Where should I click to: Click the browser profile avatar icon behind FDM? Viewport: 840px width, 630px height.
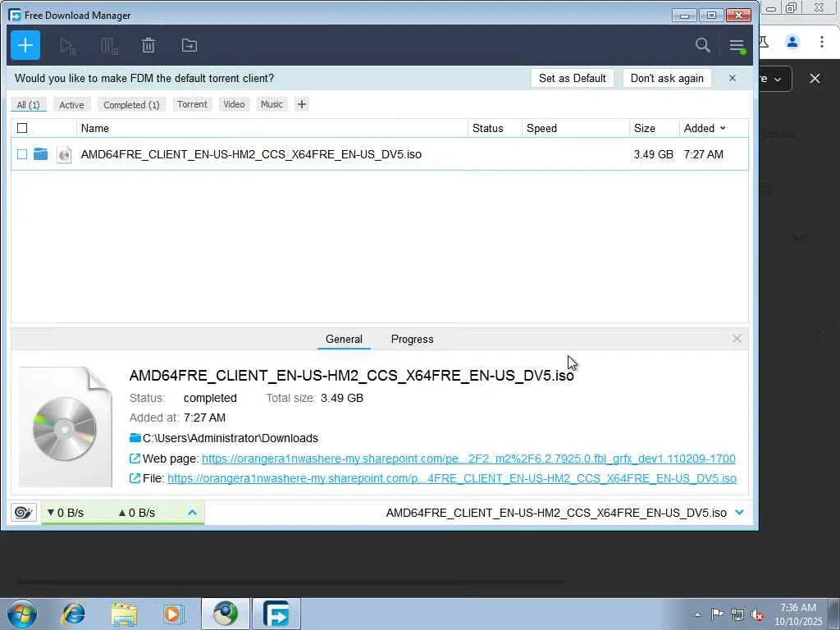[792, 42]
